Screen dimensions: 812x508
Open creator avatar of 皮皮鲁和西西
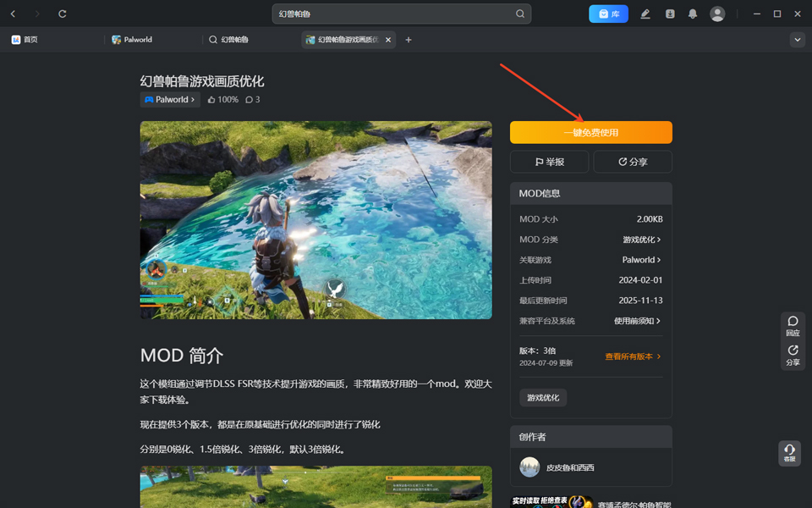click(529, 467)
